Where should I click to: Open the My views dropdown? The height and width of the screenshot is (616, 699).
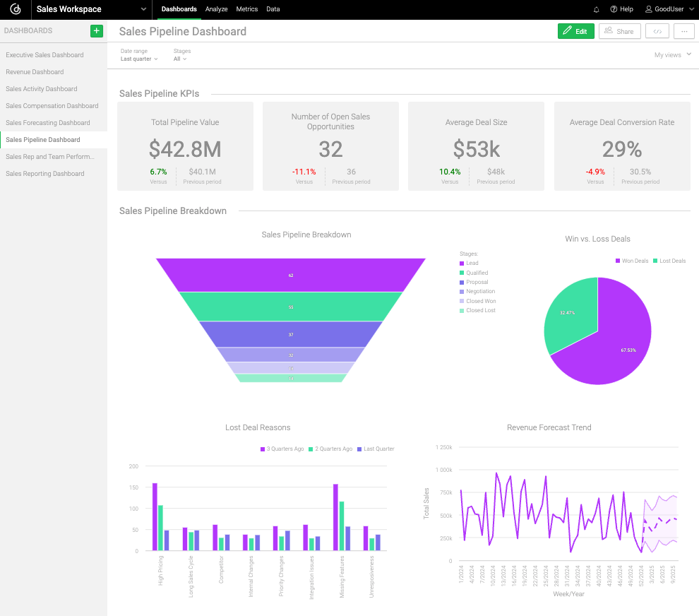671,54
